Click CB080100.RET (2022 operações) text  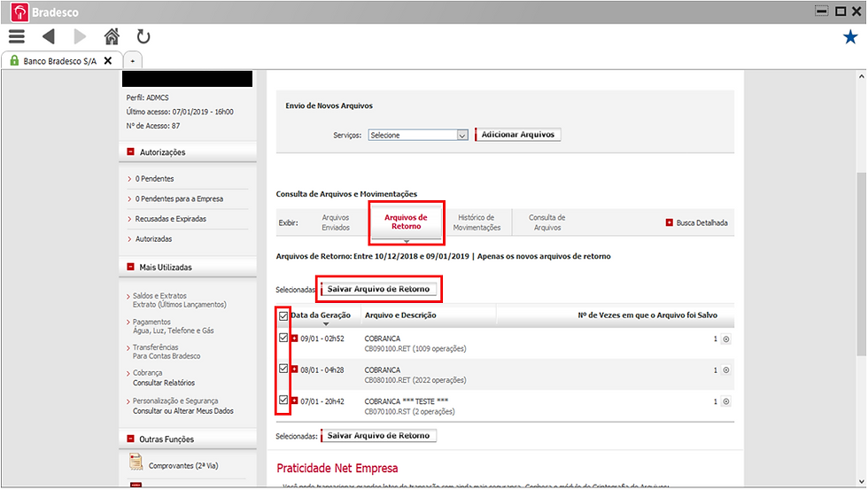[x=415, y=380]
